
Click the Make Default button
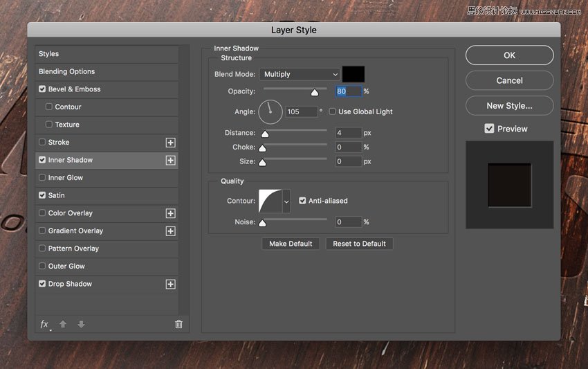tap(291, 244)
